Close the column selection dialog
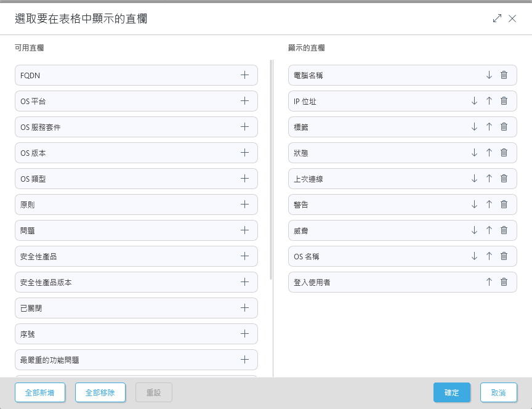This screenshot has height=409, width=532. [x=512, y=18]
